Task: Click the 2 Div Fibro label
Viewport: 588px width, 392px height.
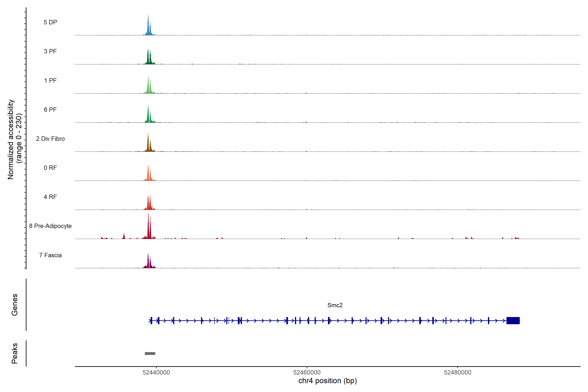Action: 50,139
